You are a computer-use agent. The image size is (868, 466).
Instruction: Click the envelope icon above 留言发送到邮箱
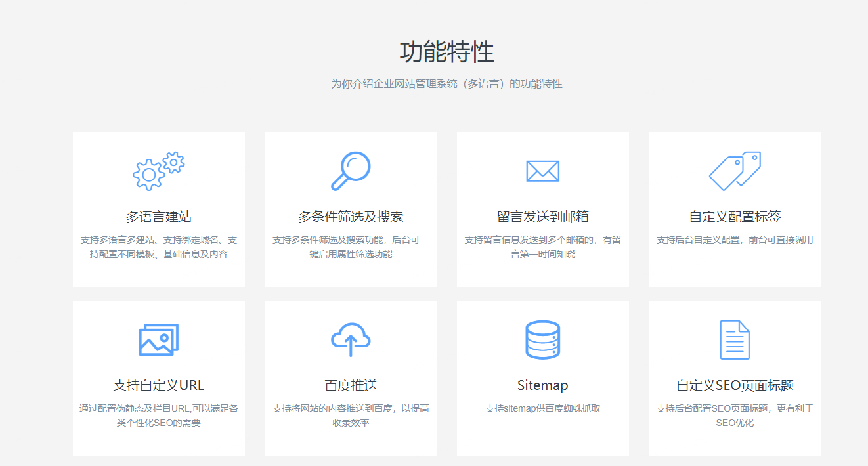[542, 171]
